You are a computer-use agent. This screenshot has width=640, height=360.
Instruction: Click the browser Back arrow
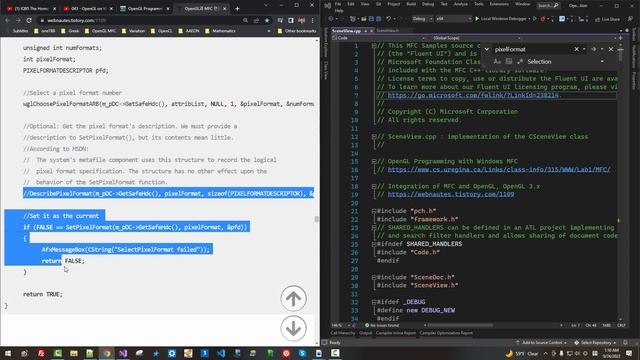click(8, 20)
